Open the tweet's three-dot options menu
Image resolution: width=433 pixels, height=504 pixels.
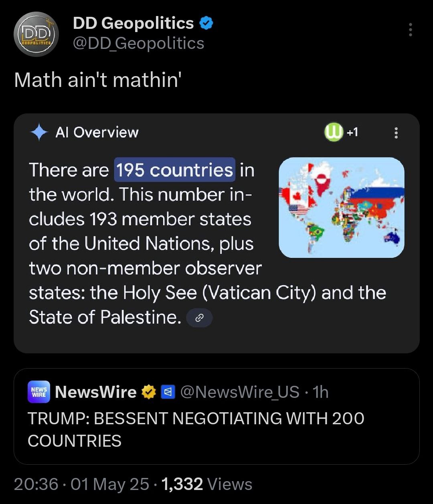tap(410, 30)
